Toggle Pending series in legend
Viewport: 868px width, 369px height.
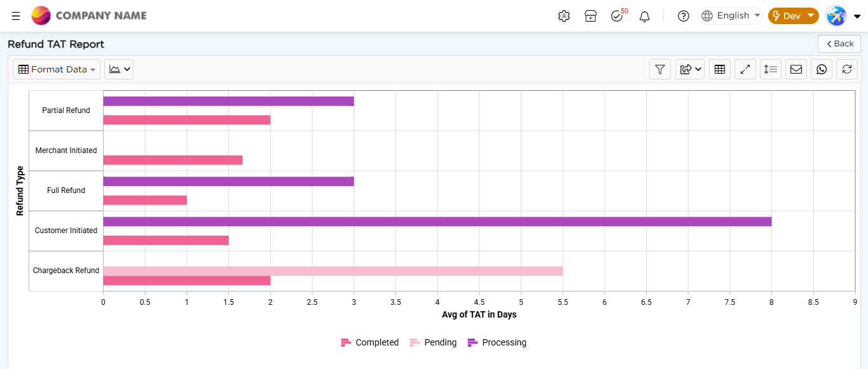coord(433,342)
